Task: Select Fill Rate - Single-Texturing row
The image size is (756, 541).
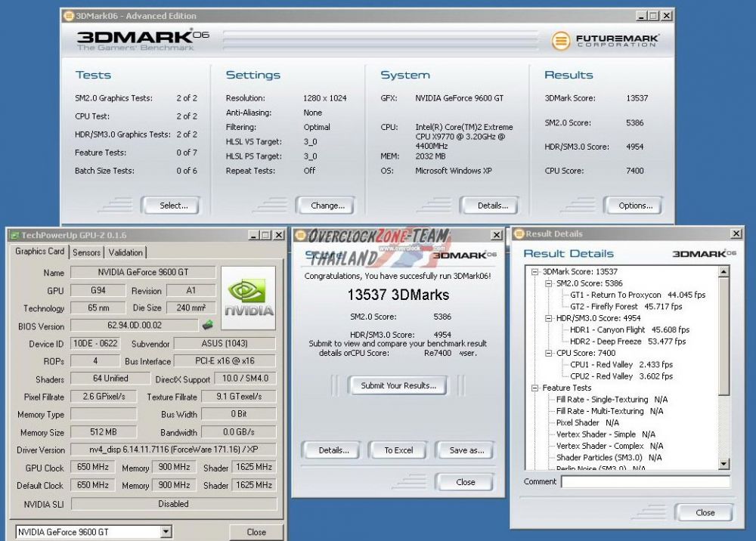Action: [612, 400]
